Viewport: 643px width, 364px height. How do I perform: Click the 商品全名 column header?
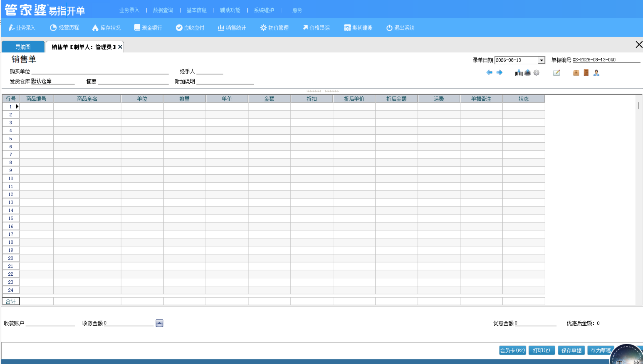coord(87,99)
